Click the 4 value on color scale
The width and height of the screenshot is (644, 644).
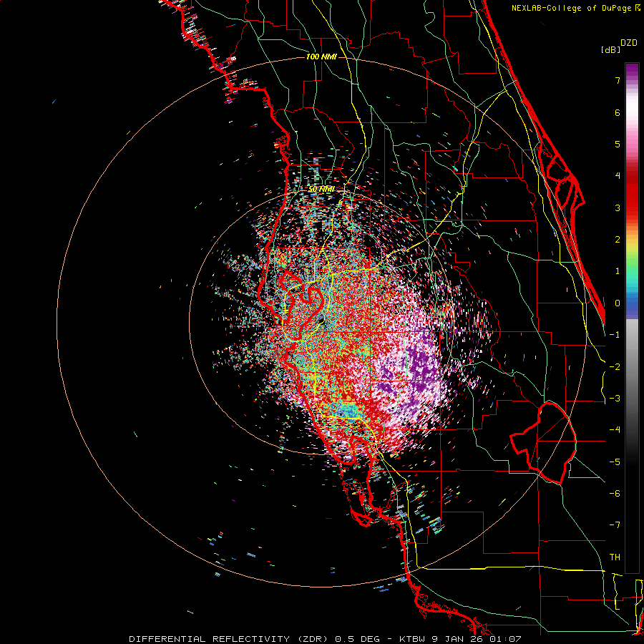[618, 176]
